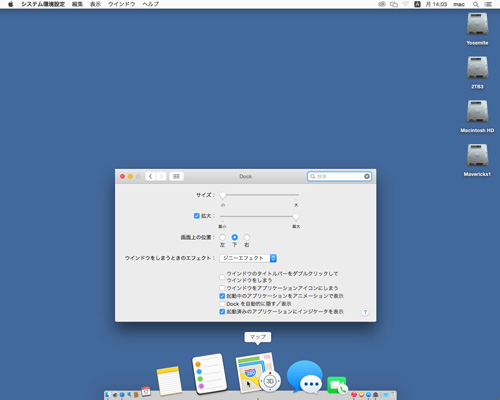Click the Dock preferences search field
The image size is (500, 400).
tap(339, 176)
